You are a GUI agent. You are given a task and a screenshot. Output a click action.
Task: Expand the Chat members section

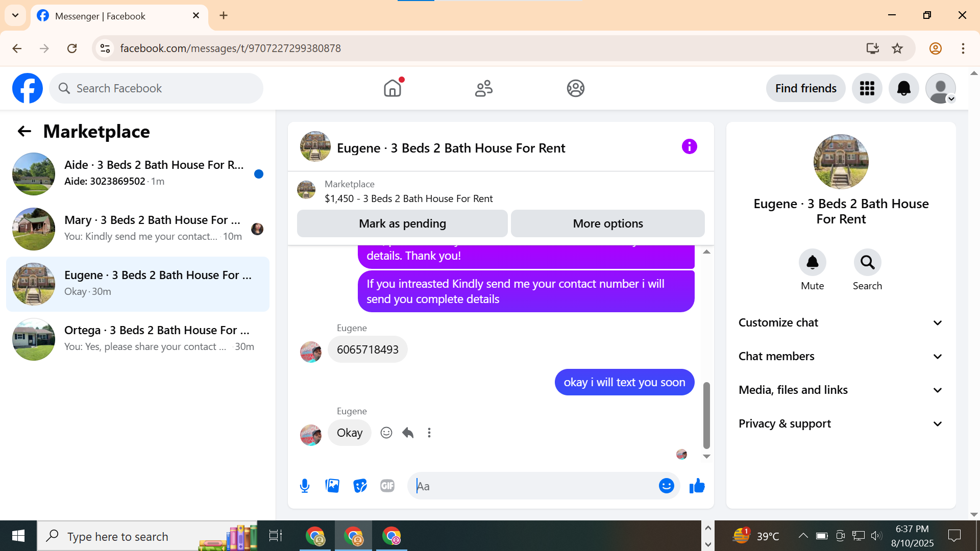pos(841,356)
